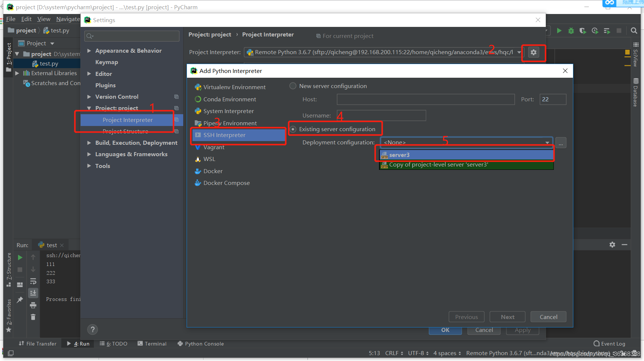Collapse Project: project settings node

click(89, 108)
